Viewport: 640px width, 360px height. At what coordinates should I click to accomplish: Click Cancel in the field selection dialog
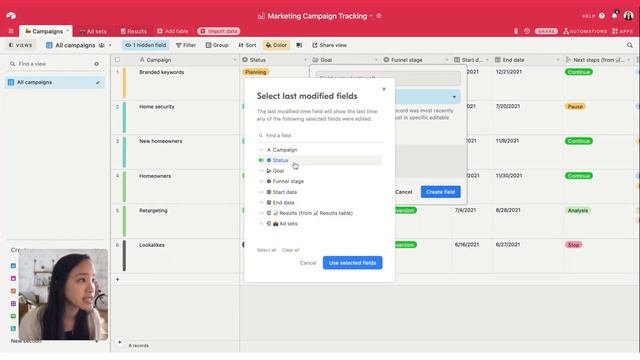tap(308, 263)
